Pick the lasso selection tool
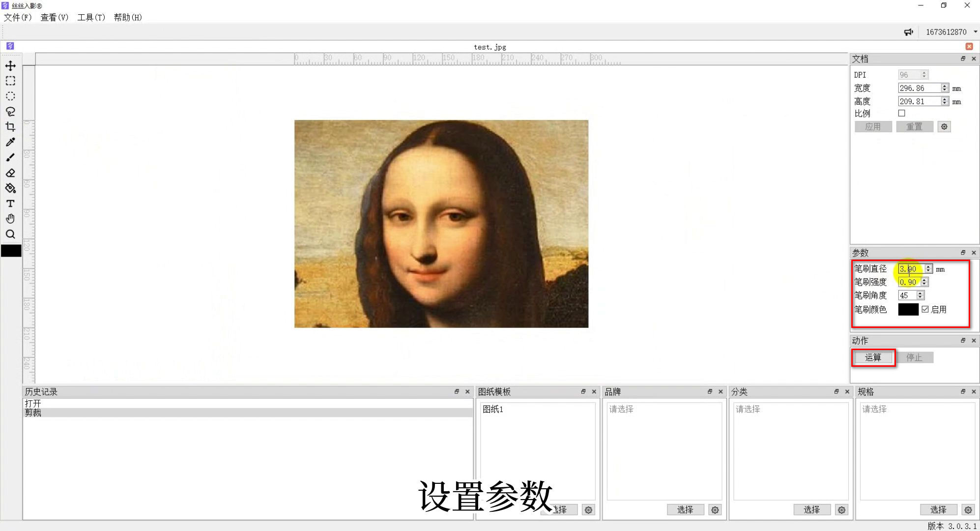 (x=10, y=112)
